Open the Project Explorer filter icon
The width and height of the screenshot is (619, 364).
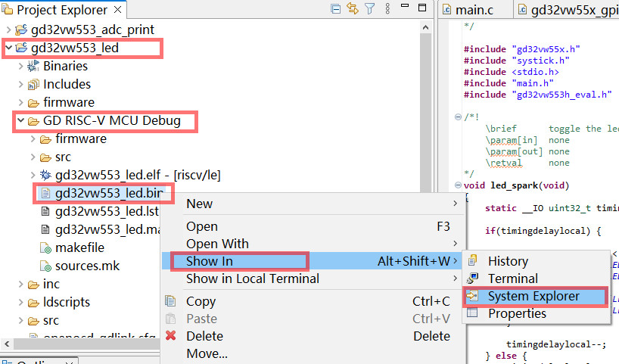[x=369, y=9]
